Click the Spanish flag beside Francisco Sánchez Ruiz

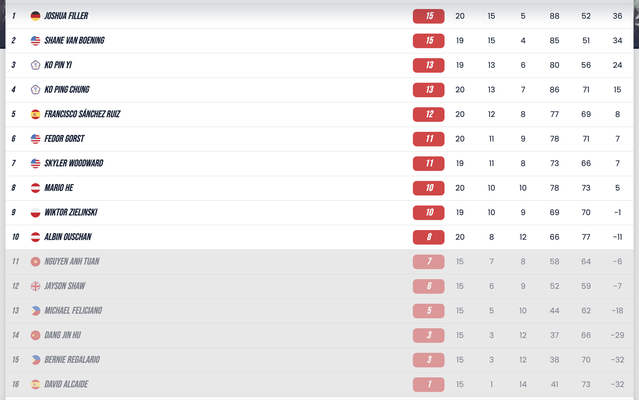pyautogui.click(x=36, y=114)
